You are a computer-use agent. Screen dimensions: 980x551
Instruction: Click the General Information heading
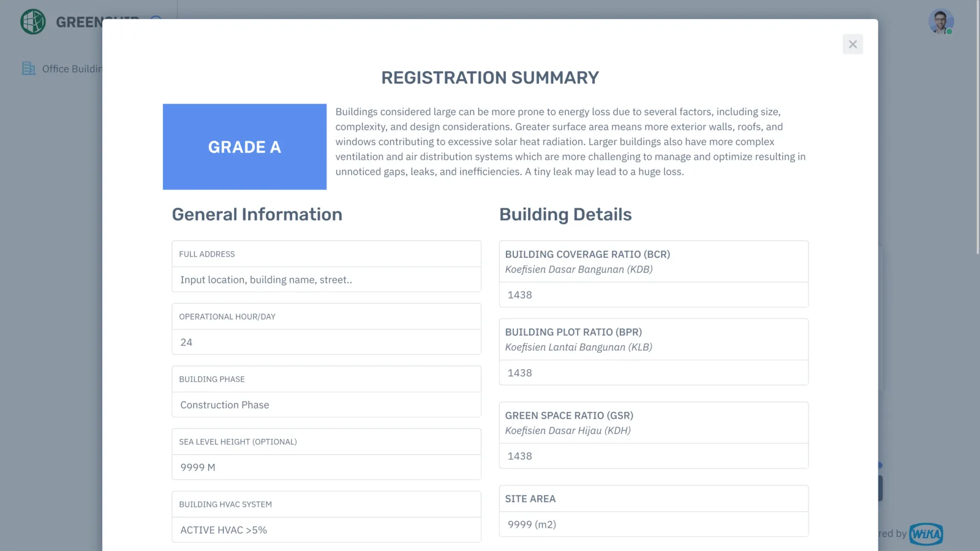click(x=257, y=214)
